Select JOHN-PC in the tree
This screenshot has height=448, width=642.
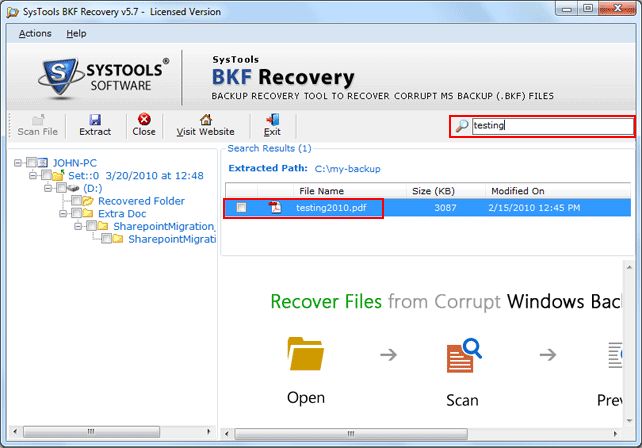[x=75, y=163]
